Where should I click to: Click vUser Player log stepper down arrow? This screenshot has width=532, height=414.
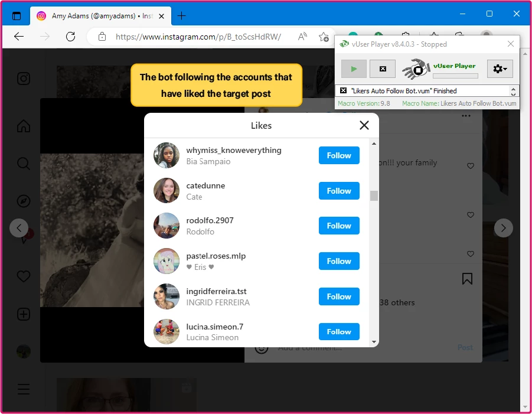click(x=513, y=94)
